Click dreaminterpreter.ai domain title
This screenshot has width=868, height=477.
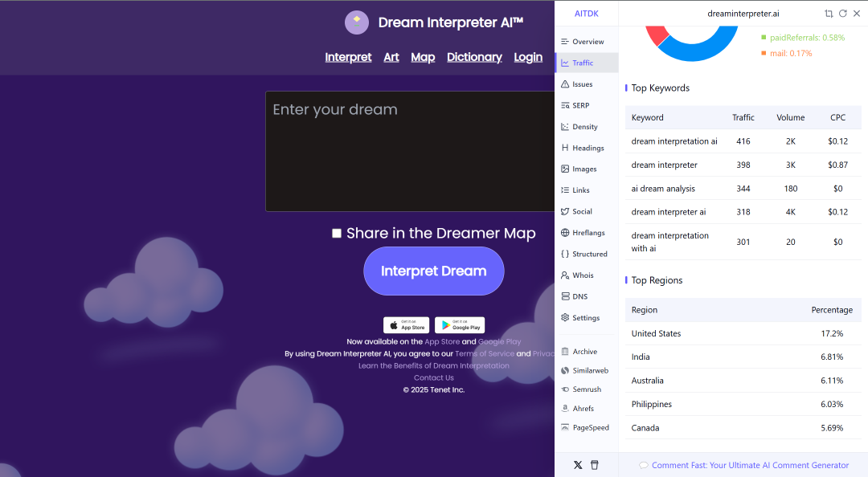743,14
